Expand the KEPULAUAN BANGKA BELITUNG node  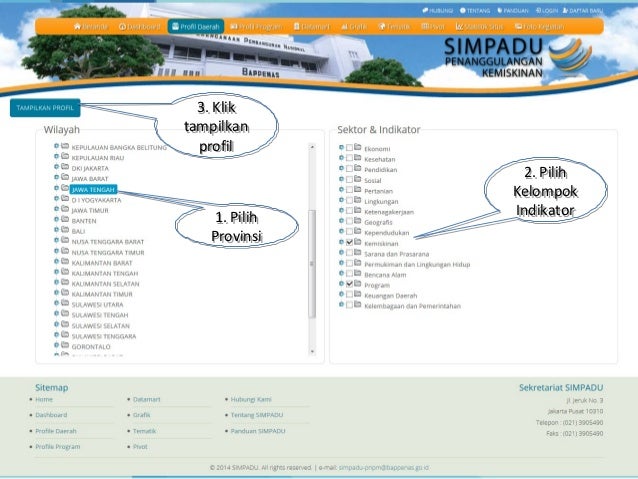click(57, 146)
